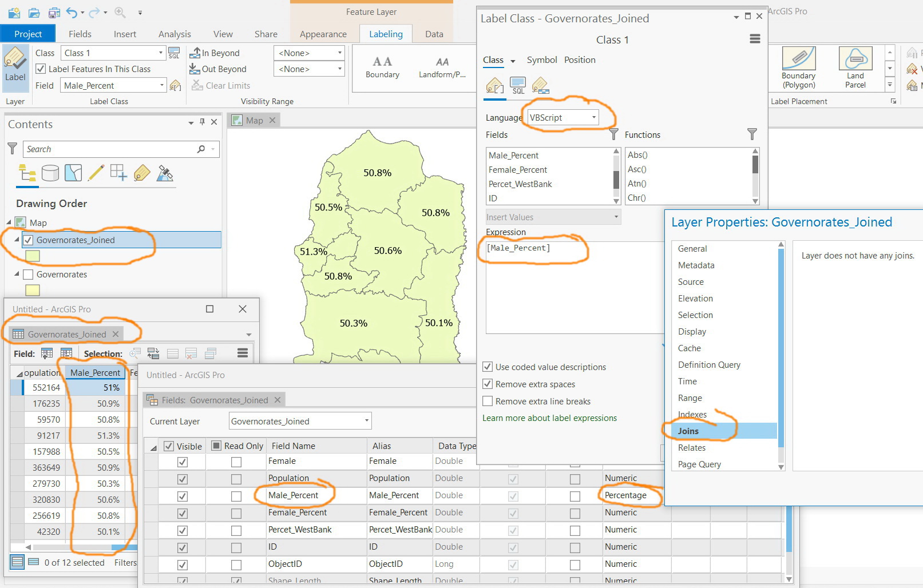Viewport: 923px width, 588px height.
Task: Open Current Layer Governorates_Joined dropdown
Action: point(300,422)
